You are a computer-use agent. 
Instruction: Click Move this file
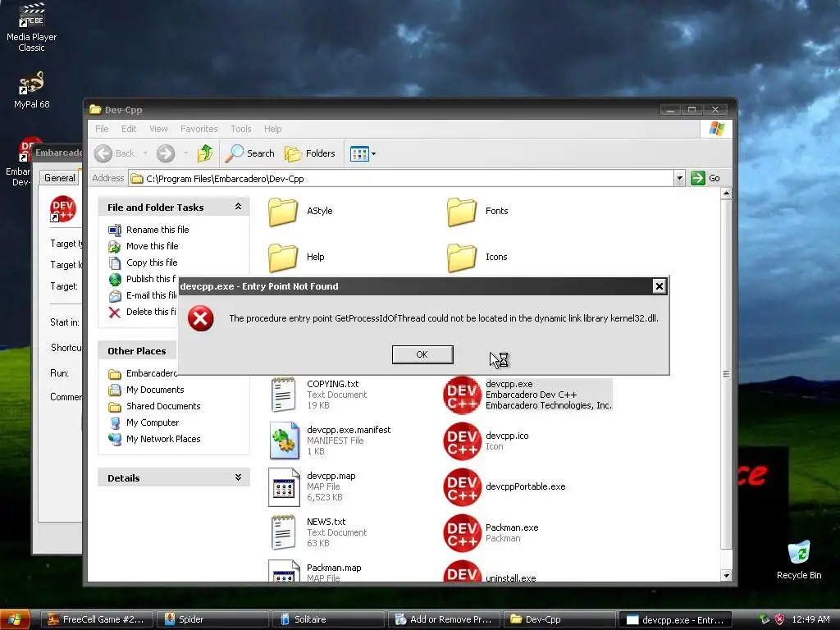coord(152,246)
